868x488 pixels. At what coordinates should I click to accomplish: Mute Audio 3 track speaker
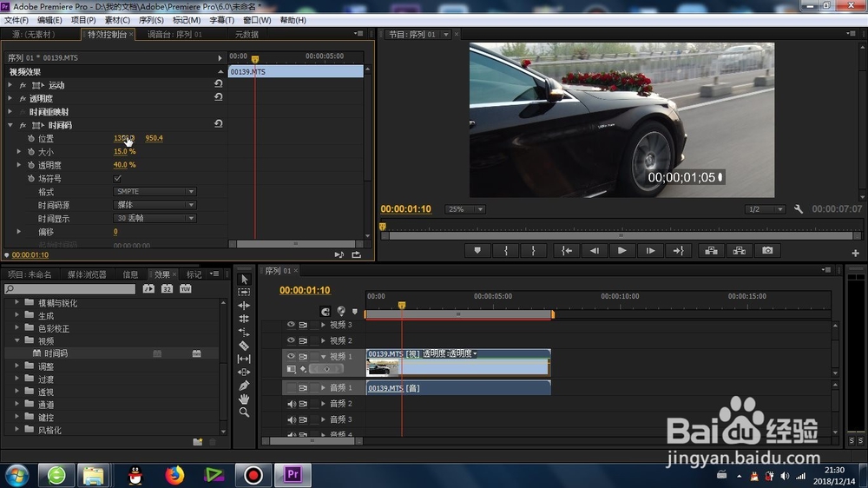coord(291,419)
